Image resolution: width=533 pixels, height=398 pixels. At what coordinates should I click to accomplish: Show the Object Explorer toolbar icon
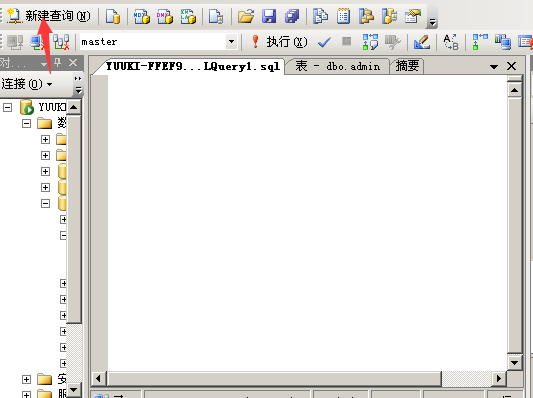(x=366, y=16)
